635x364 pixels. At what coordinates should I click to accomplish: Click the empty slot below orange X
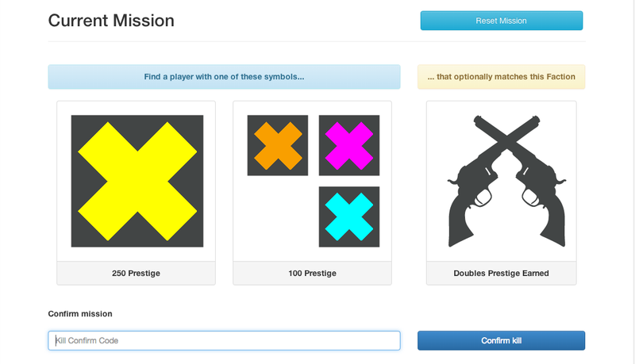(278, 216)
